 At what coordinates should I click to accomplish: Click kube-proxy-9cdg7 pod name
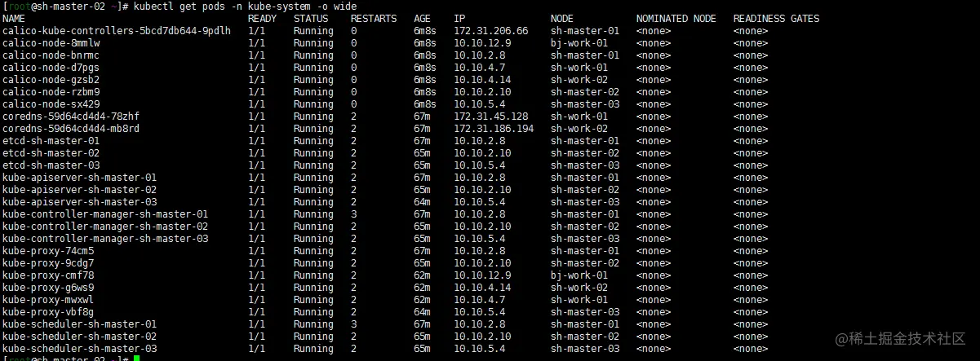48,263
